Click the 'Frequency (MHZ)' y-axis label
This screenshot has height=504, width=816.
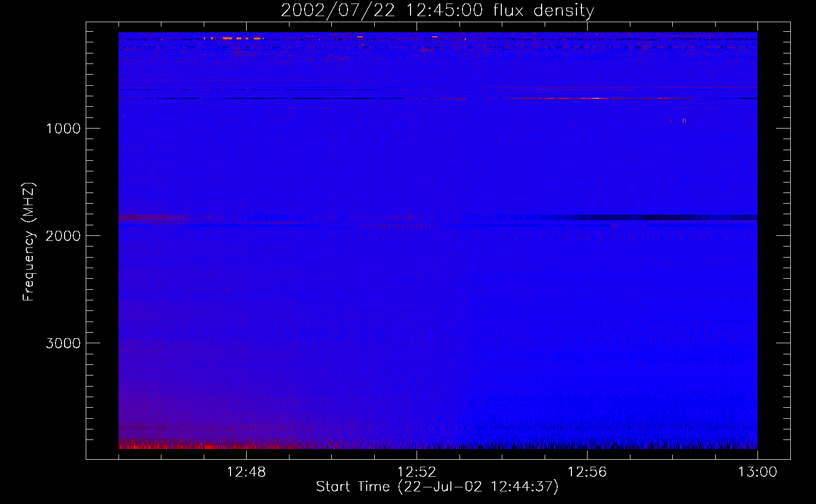point(29,242)
